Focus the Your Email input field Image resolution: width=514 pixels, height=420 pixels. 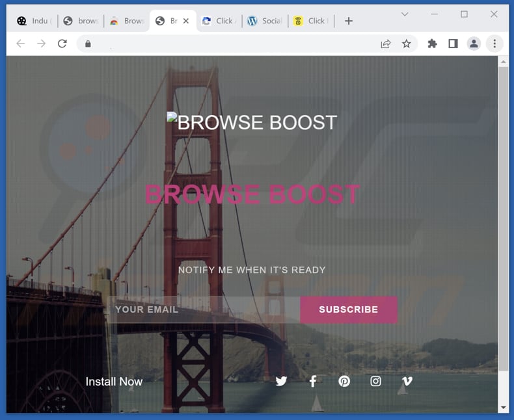(204, 309)
